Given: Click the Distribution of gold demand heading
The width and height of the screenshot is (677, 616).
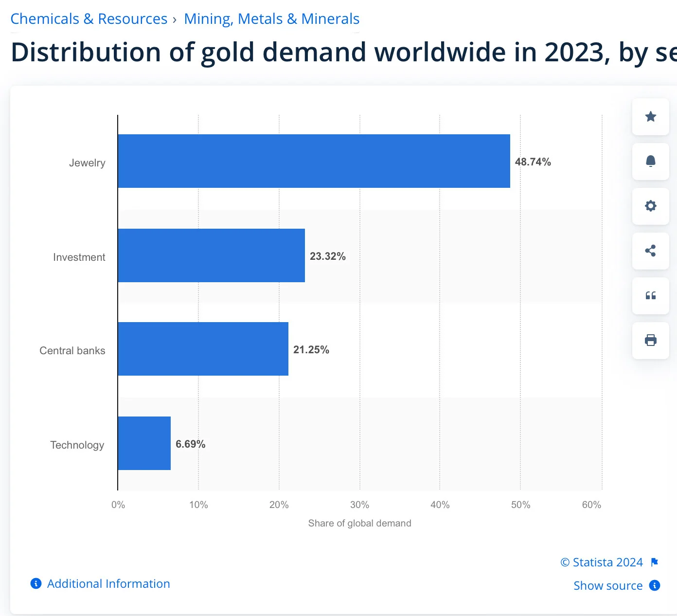Looking at the screenshot, I should pyautogui.click(x=344, y=52).
